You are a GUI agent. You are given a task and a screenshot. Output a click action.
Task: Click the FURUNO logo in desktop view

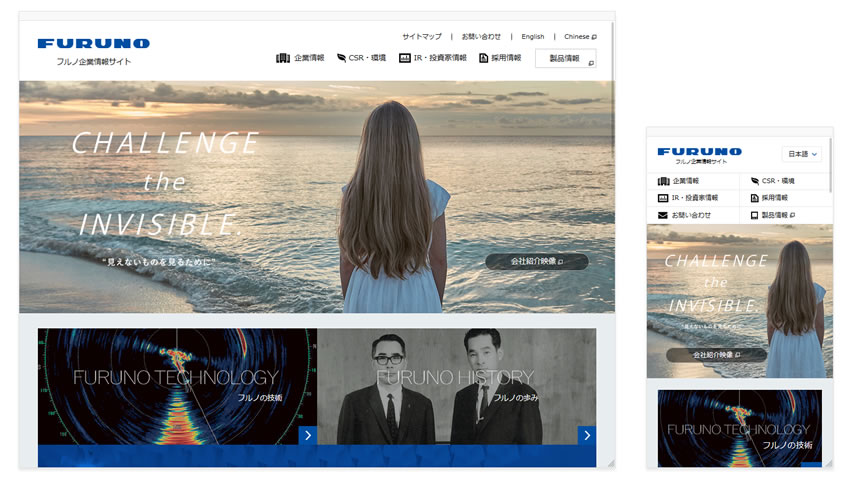(x=93, y=43)
